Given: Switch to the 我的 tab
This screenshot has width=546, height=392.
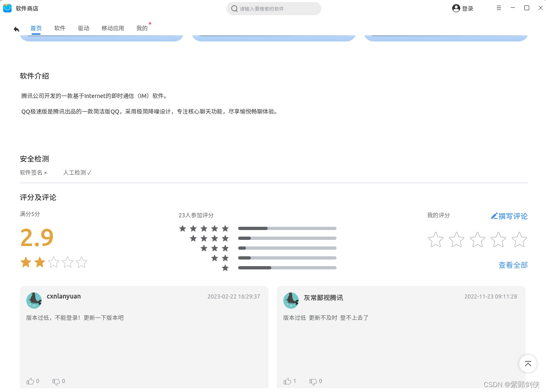Looking at the screenshot, I should [x=142, y=28].
